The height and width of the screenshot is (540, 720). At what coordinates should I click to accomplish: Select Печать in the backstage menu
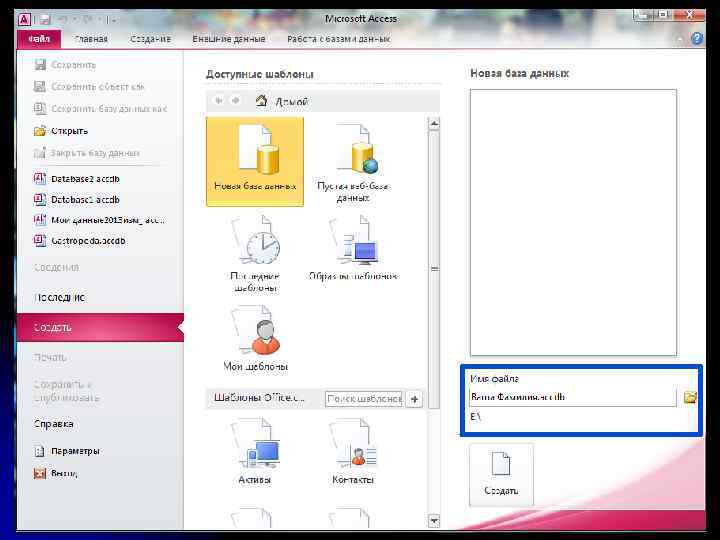[x=50, y=357]
